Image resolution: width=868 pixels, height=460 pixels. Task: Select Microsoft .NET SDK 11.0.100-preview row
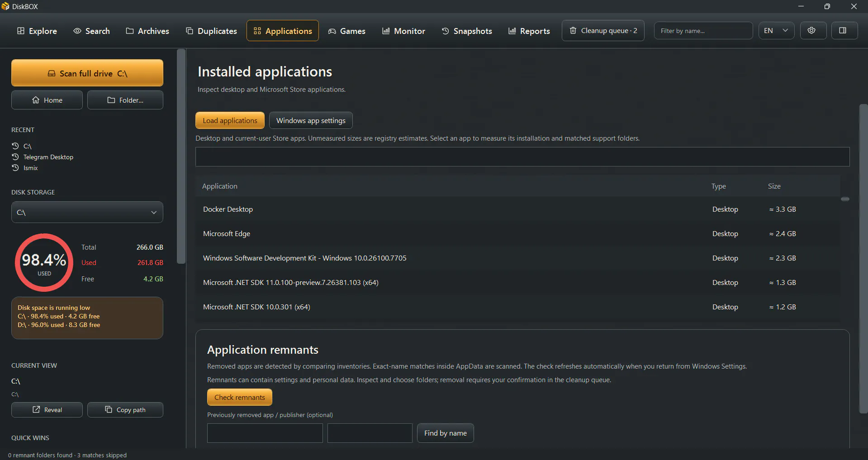point(518,283)
